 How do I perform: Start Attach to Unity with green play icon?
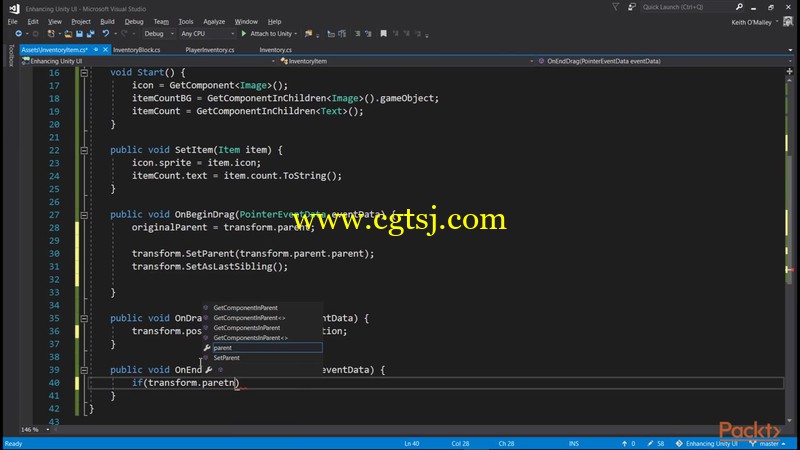pos(244,34)
